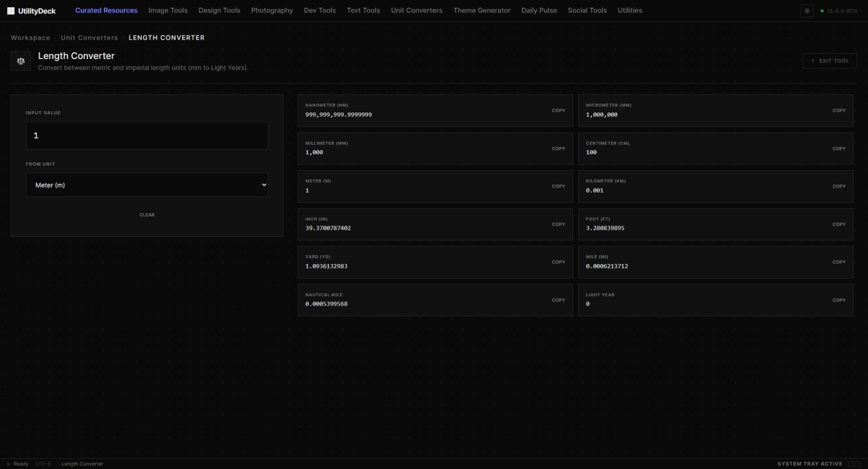Click inside the Input Value field

tap(147, 136)
